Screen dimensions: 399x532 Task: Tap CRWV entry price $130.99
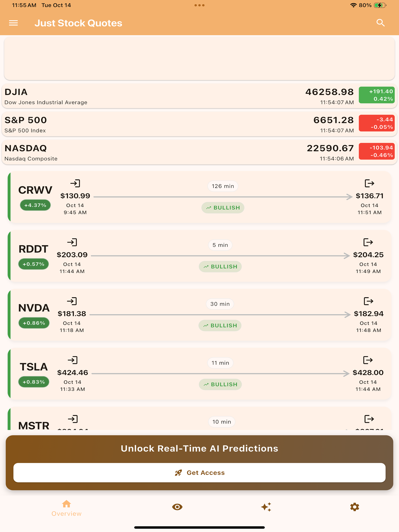tap(75, 196)
